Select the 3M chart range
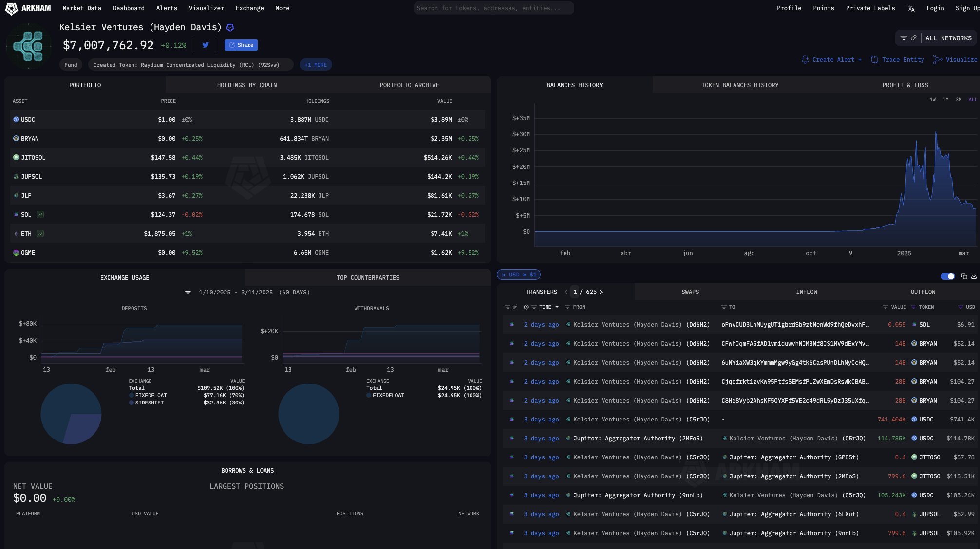 point(959,100)
